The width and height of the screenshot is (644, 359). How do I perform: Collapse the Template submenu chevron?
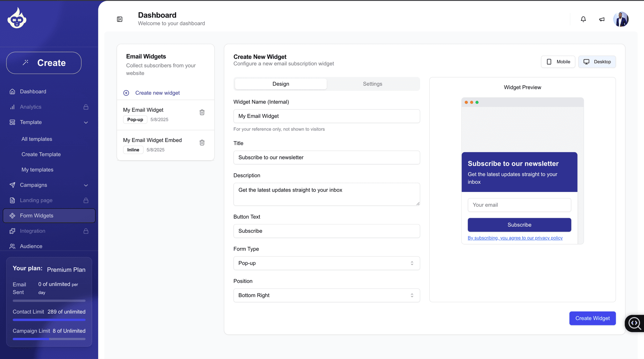pos(86,123)
